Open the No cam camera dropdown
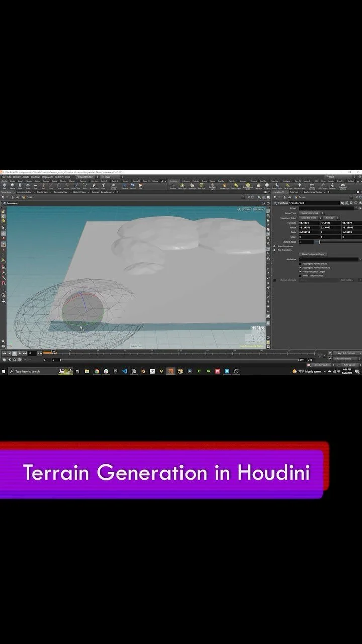This screenshot has width=362, height=644. 259,208
